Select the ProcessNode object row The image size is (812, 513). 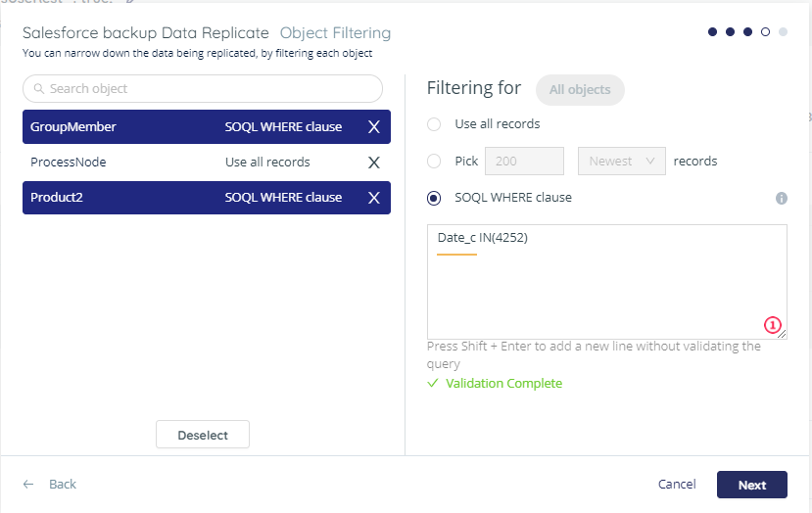coord(118,163)
